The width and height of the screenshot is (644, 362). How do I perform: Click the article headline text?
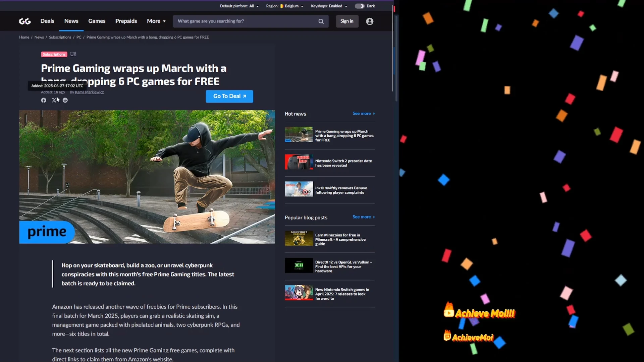tap(133, 75)
